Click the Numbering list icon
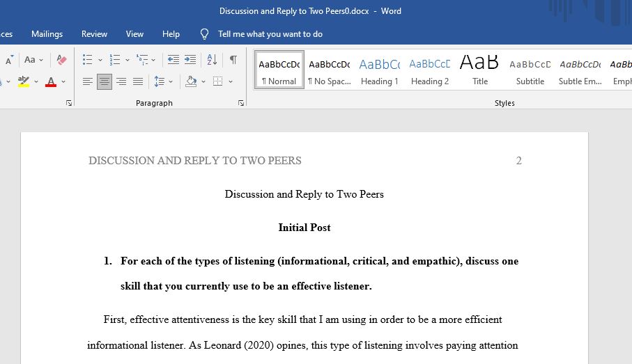The image size is (632, 364). [x=115, y=60]
